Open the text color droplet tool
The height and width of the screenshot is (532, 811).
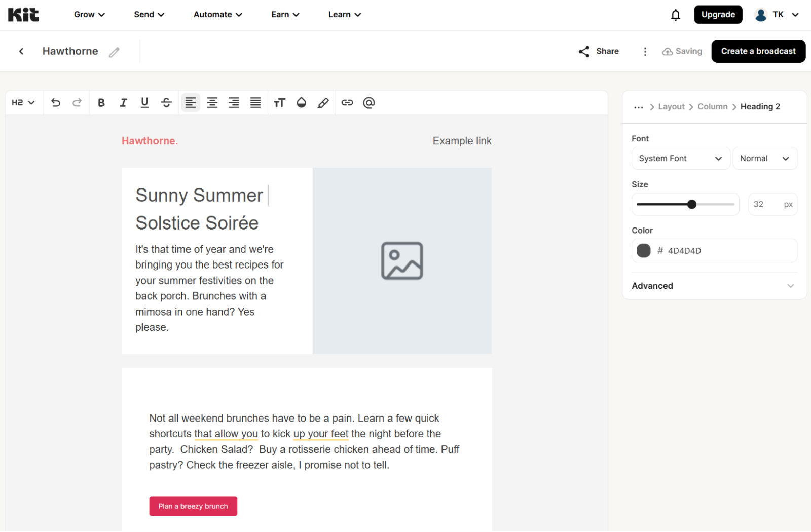tap(302, 103)
